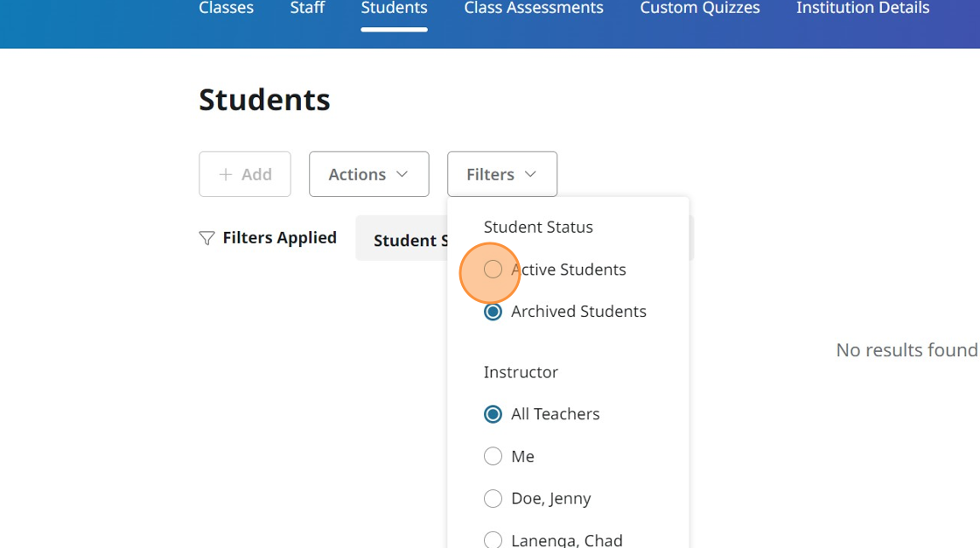This screenshot has width=980, height=548.
Task: Filter by instructor Lanenga, Chad
Action: (493, 539)
